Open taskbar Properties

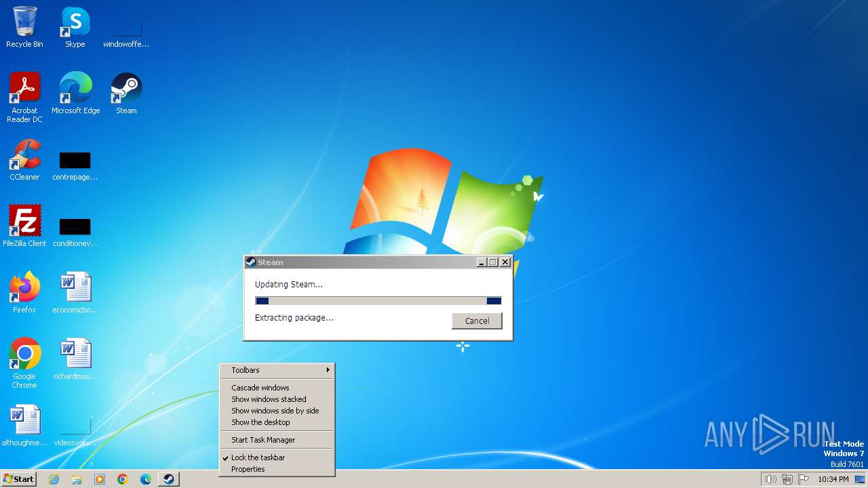277,469
